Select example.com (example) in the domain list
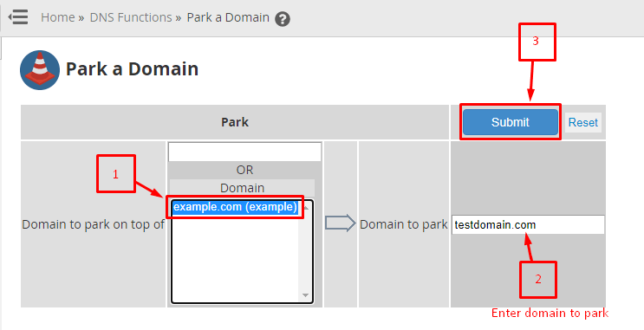The height and width of the screenshot is (330, 644). point(235,207)
